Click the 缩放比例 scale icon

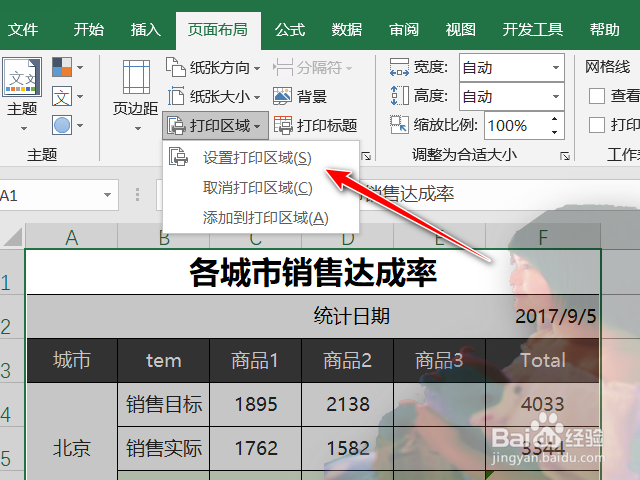tap(399, 124)
